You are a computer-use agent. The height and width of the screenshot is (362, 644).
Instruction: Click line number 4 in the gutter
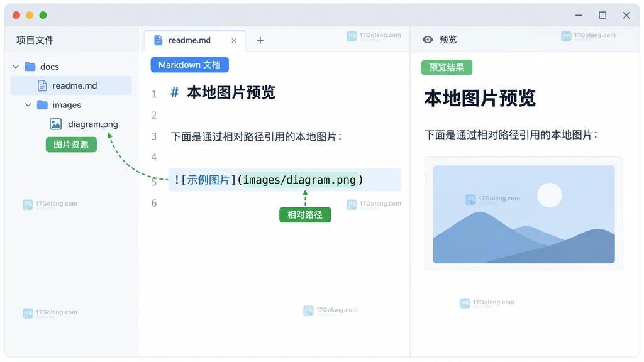point(154,157)
